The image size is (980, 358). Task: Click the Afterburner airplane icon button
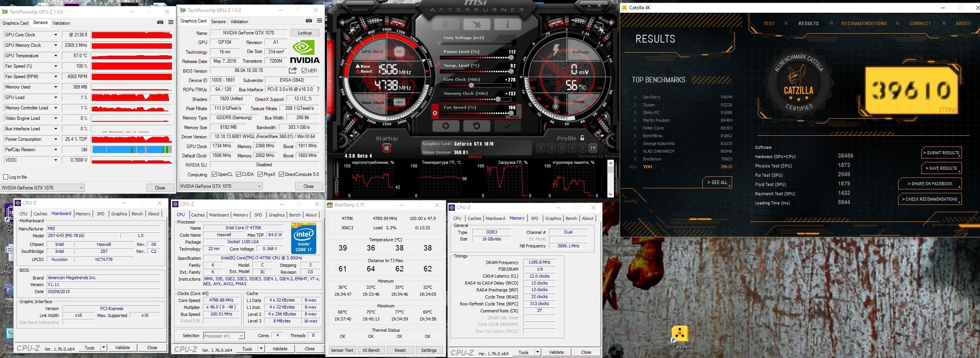(x=477, y=25)
